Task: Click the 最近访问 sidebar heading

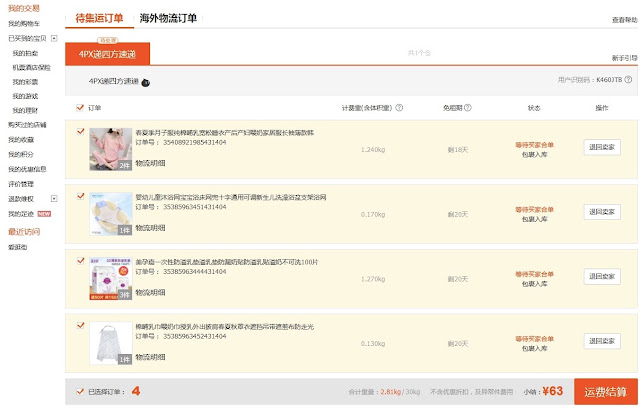Action: click(x=24, y=232)
